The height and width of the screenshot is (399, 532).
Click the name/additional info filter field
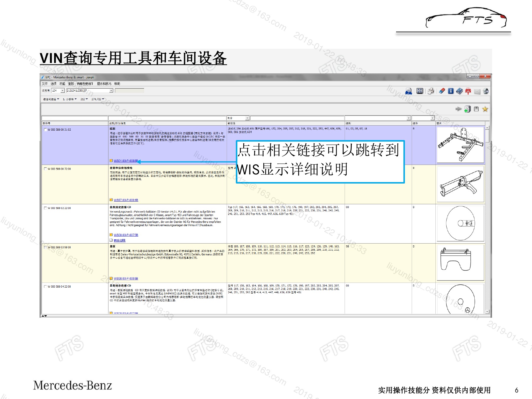coord(167,118)
